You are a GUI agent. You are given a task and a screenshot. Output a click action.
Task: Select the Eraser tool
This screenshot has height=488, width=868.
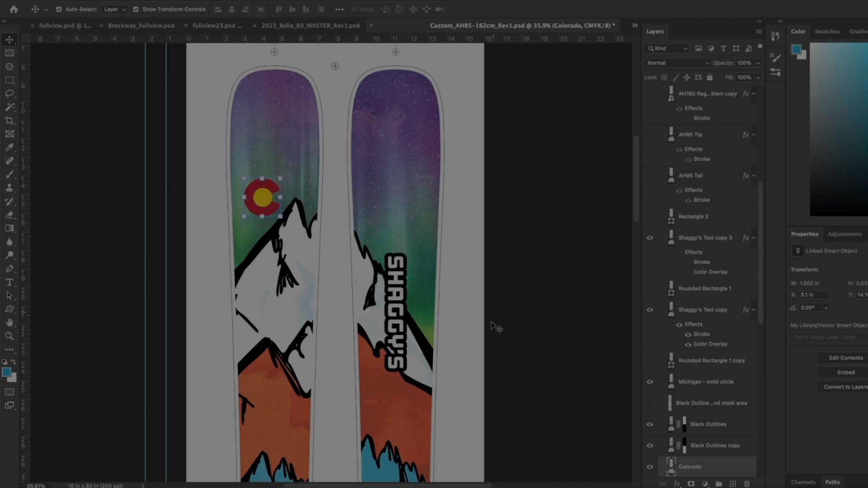coord(9,215)
